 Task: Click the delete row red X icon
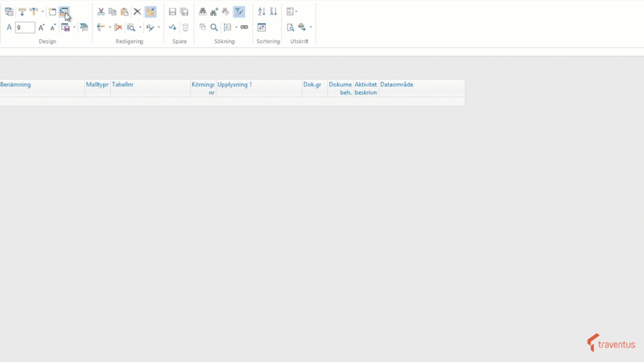(x=118, y=28)
